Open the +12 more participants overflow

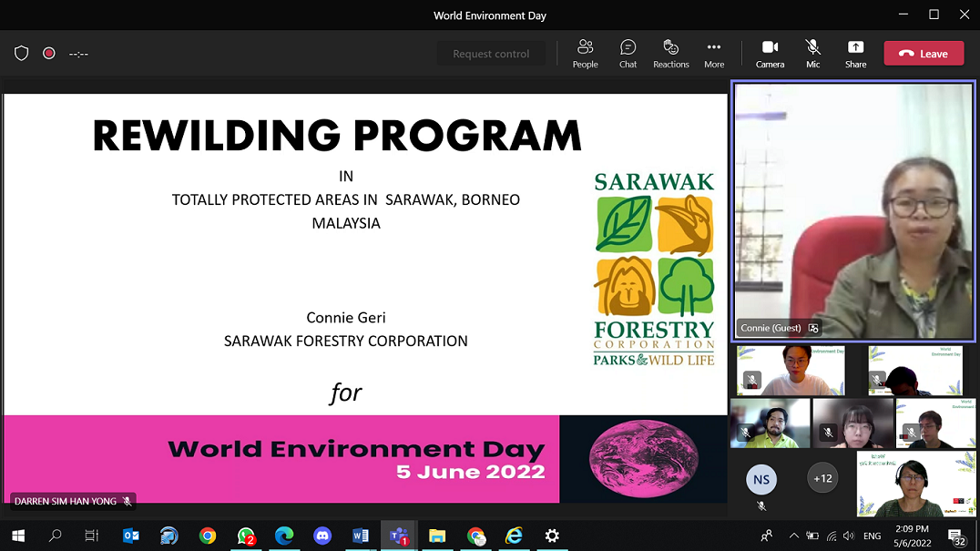click(822, 478)
